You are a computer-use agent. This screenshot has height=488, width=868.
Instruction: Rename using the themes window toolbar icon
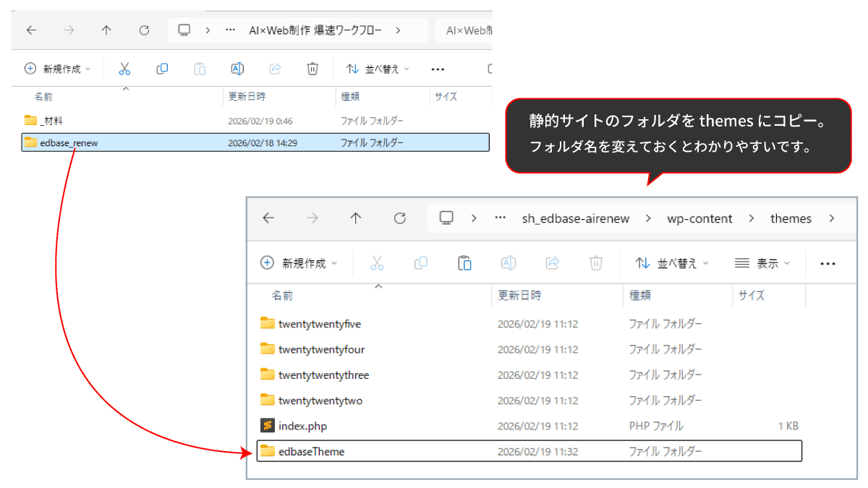tap(509, 263)
